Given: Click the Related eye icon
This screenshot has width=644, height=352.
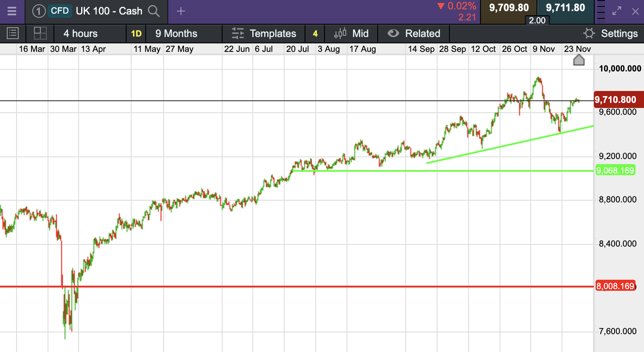Looking at the screenshot, I should click(x=393, y=33).
